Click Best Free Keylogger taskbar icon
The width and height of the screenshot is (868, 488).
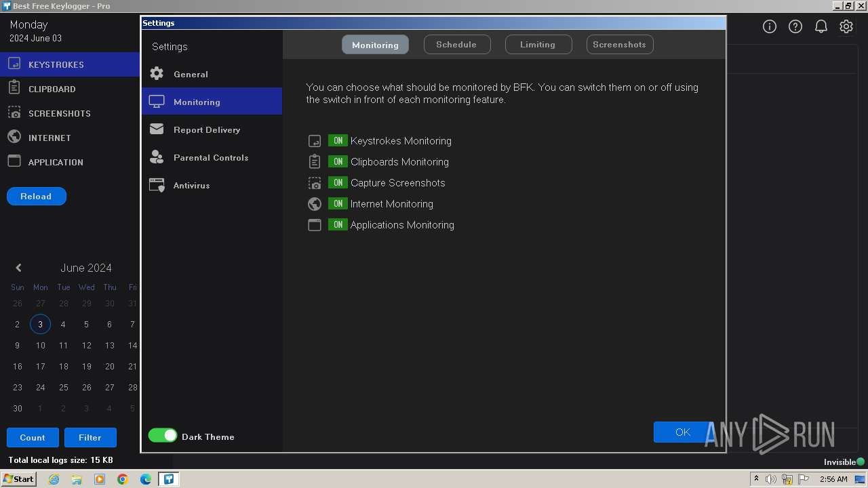pos(168,479)
